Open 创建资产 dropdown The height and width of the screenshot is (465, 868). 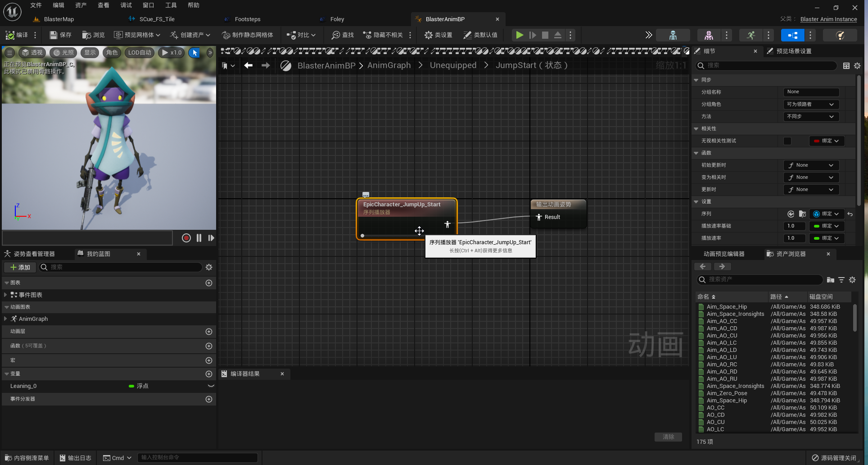tap(190, 35)
